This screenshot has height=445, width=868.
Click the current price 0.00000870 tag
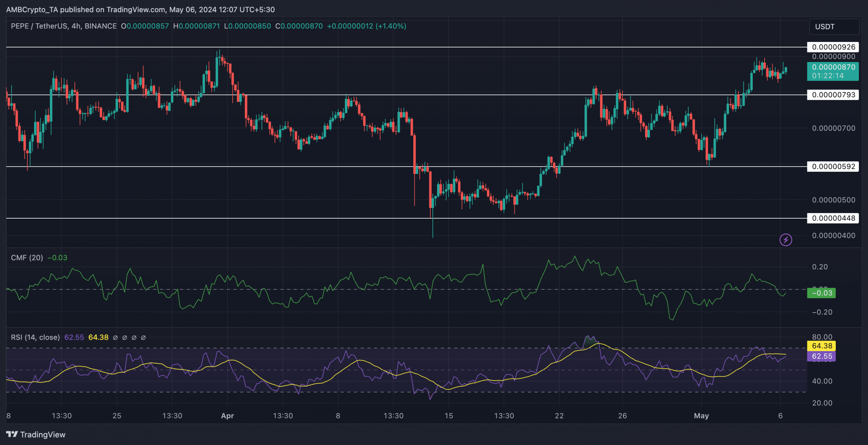pyautogui.click(x=833, y=67)
